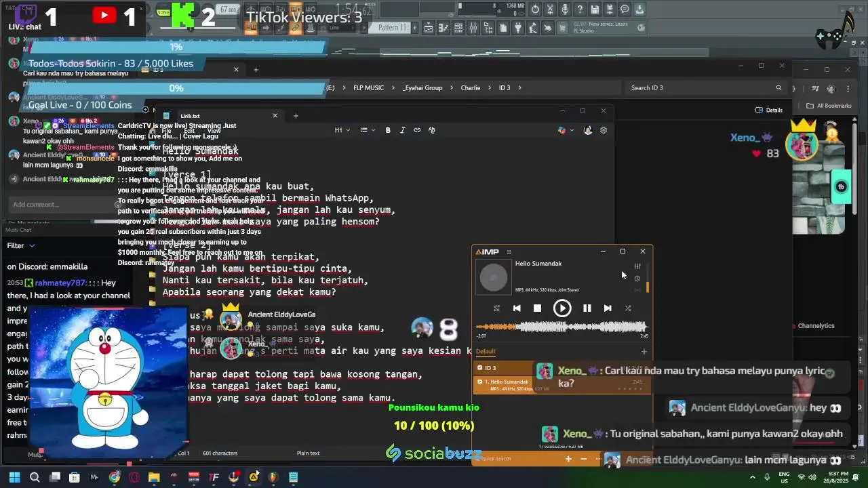Viewport: 868px width, 488px height.
Task: Open text editor settings gear
Action: 604,130
